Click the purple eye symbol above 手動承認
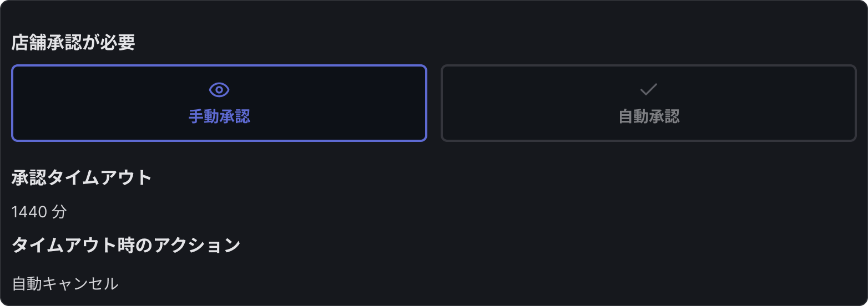The image size is (868, 306). click(x=219, y=89)
